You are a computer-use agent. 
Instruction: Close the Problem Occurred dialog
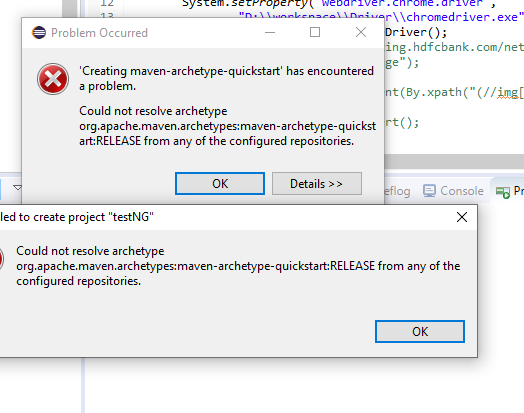tap(361, 32)
